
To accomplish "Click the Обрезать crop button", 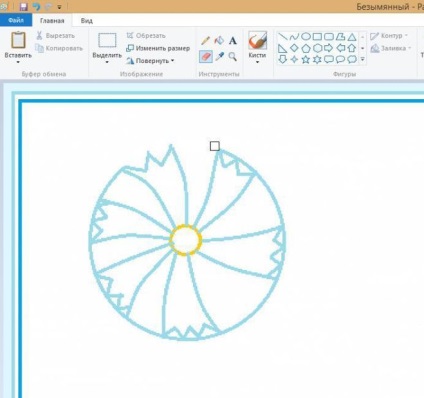I will 146,36.
